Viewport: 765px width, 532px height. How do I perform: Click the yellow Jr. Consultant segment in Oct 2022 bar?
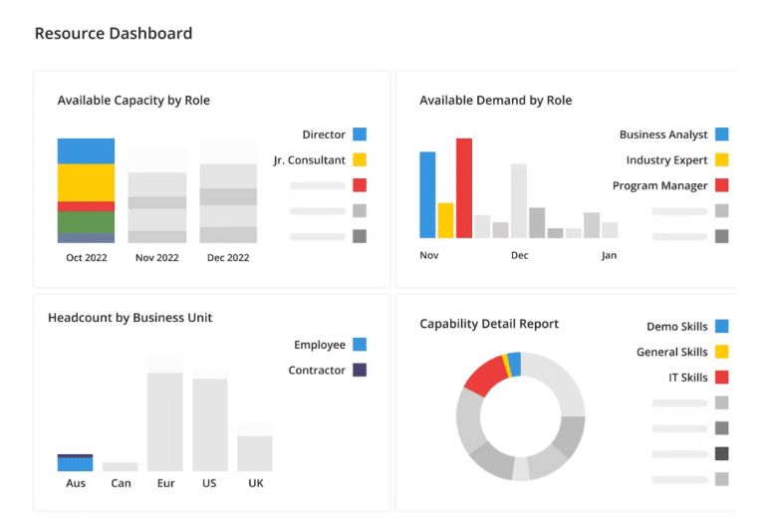click(86, 182)
